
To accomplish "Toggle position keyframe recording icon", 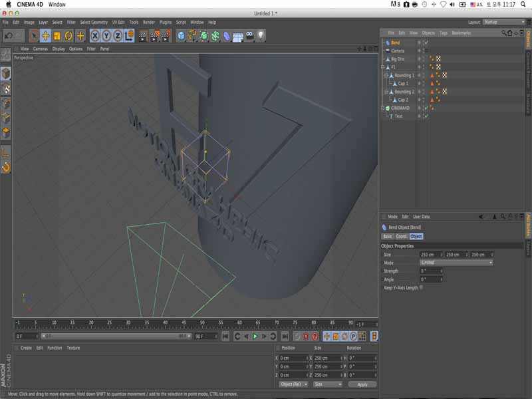I will click(x=327, y=336).
